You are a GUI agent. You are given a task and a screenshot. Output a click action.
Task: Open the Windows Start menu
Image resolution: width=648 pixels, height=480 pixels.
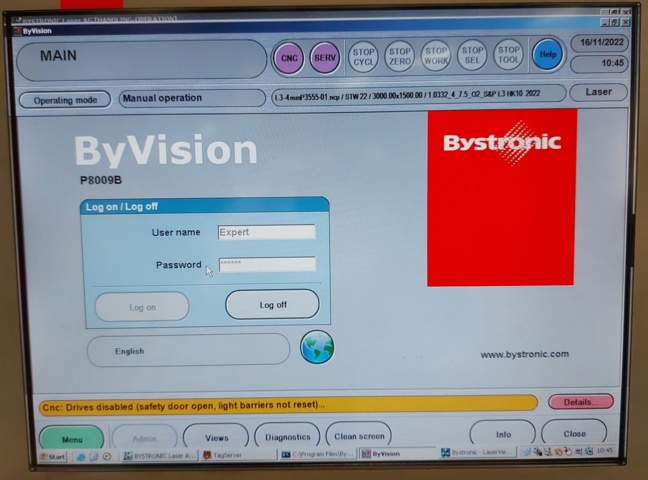pos(52,456)
